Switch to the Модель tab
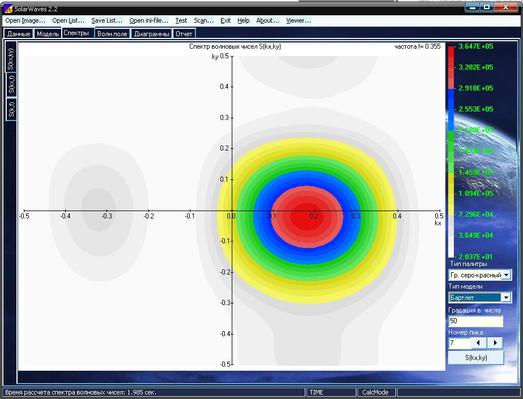The height and width of the screenshot is (399, 523). [48, 34]
